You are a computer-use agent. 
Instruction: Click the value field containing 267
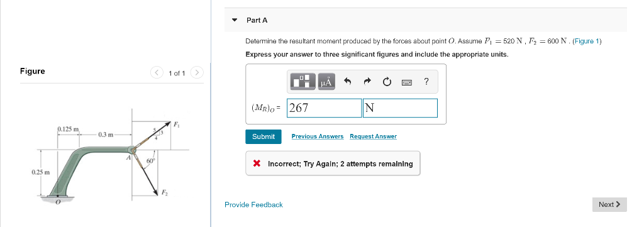pyautogui.click(x=324, y=108)
